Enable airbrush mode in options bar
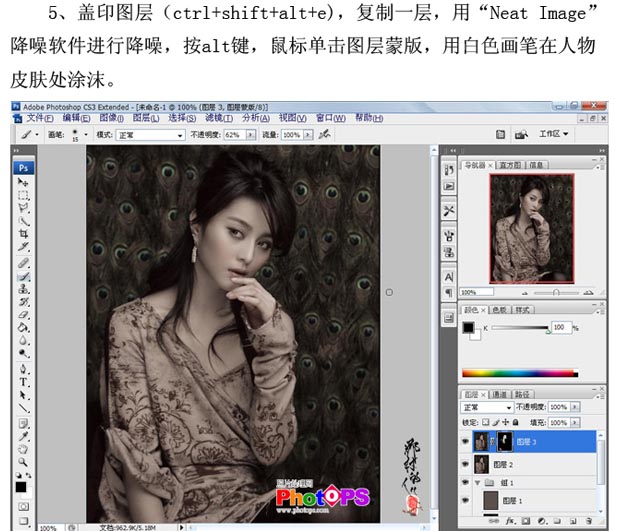This screenshot has width=619, height=531. pos(325,135)
